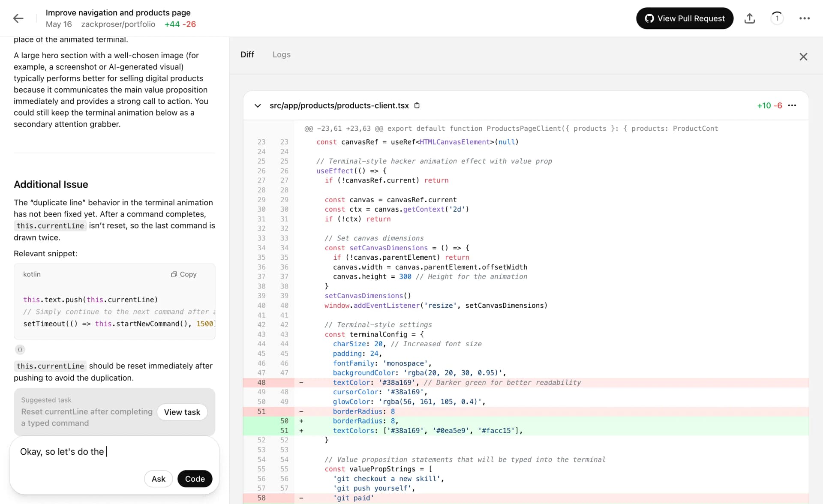Switch to the Logs tab
The height and width of the screenshot is (504, 823).
[281, 54]
